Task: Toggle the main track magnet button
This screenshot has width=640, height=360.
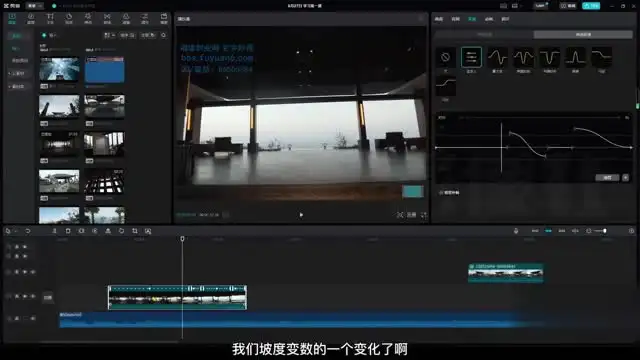Action: [535, 231]
